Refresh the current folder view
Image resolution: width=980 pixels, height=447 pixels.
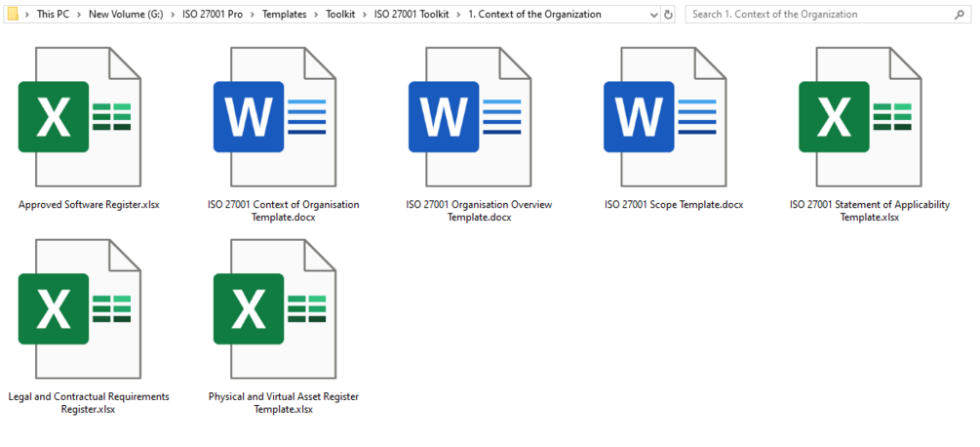click(668, 15)
